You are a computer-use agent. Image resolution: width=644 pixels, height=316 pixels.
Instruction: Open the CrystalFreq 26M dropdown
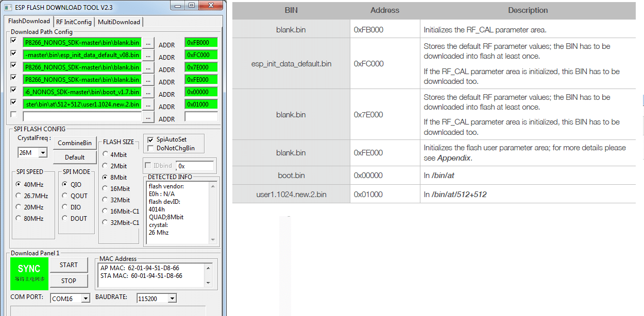tap(43, 153)
